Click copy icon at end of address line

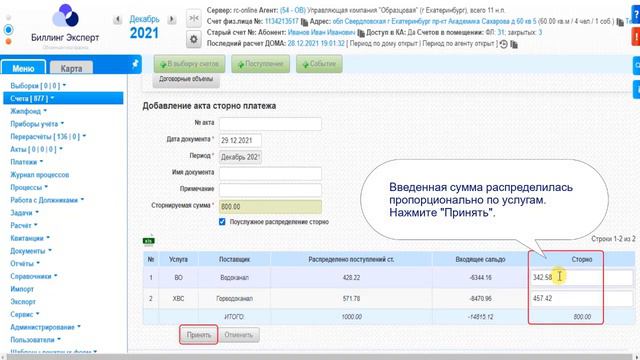(620, 21)
